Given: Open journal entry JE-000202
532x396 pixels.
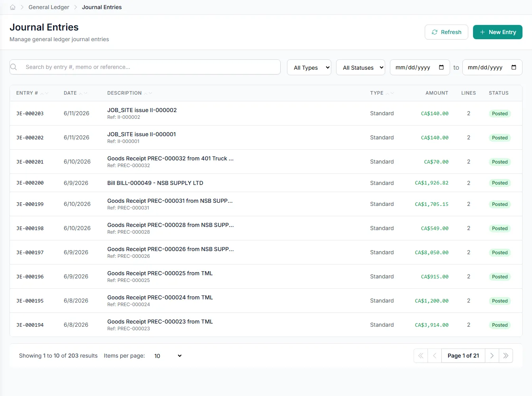Looking at the screenshot, I should [x=30, y=137].
